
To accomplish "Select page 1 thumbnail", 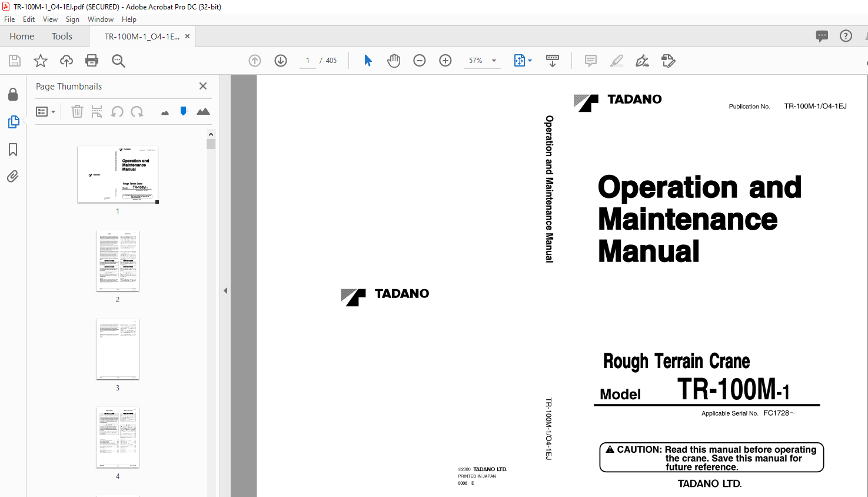I will tap(118, 174).
